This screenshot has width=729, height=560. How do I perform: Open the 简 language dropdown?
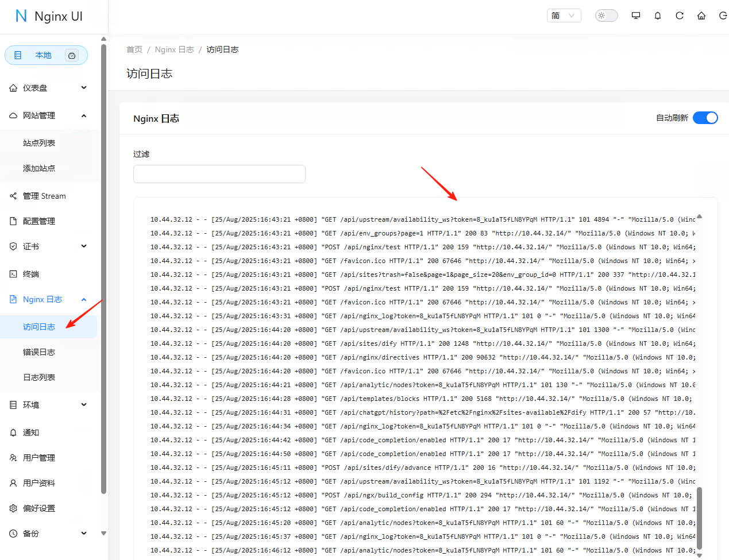pyautogui.click(x=564, y=16)
